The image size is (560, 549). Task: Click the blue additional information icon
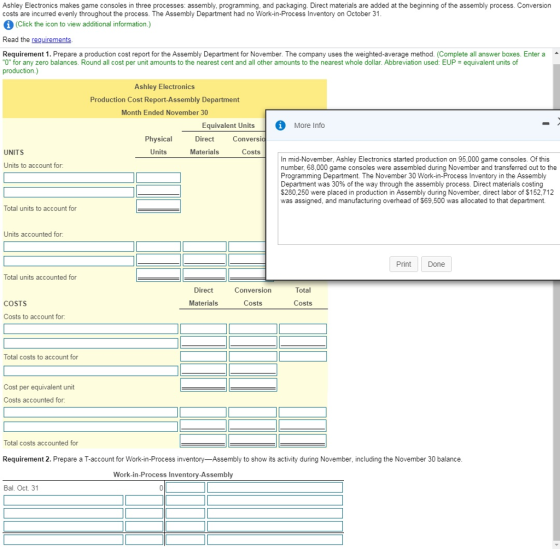(x=8, y=25)
